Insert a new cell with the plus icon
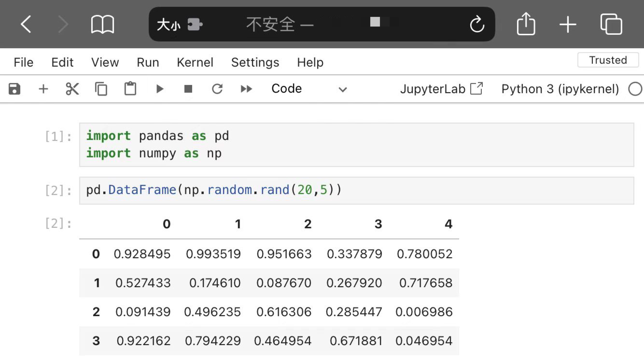Viewport: 644px width, 362px height. [43, 89]
